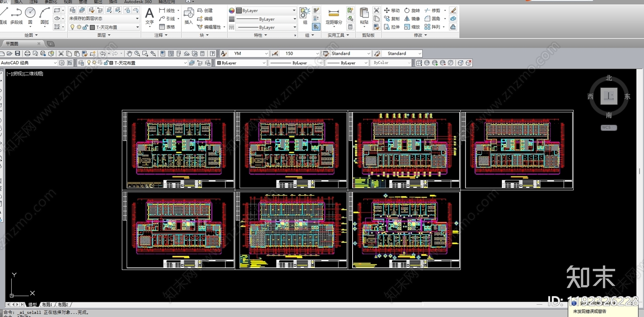The image size is (644, 317).
Task: Choose the Move (移动) modify tool
Action: (392, 10)
